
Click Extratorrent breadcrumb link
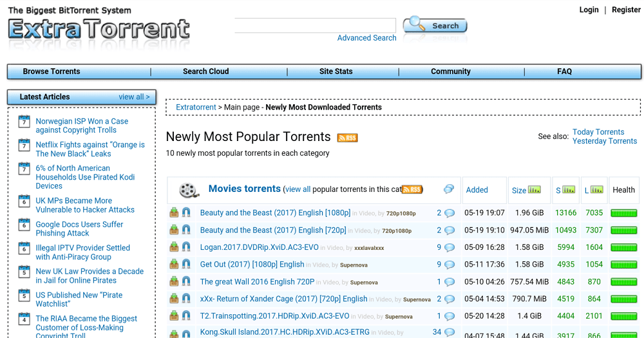[x=196, y=107]
